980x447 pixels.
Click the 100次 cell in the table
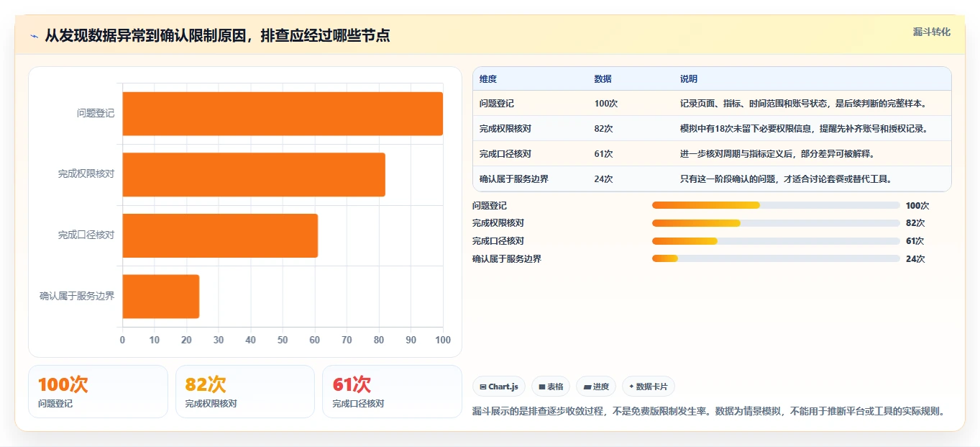(x=606, y=104)
